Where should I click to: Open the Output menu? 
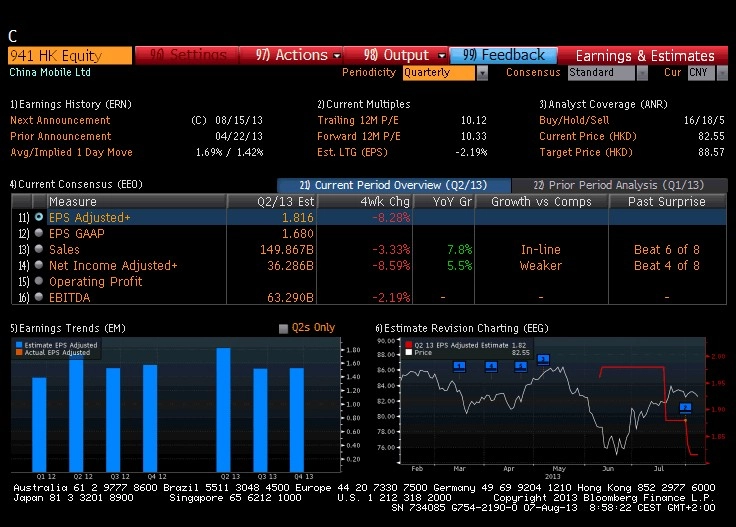pos(397,55)
